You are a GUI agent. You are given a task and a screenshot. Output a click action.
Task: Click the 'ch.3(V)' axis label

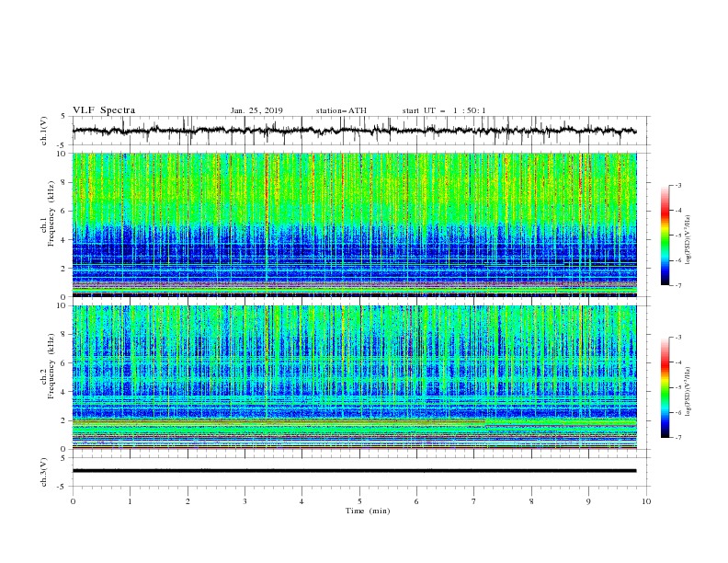pyautogui.click(x=43, y=472)
